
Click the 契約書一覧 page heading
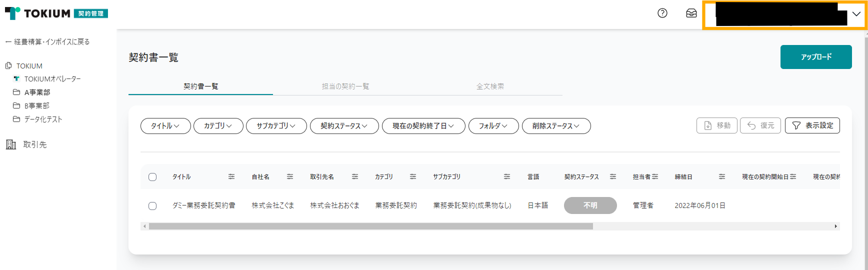click(x=153, y=57)
